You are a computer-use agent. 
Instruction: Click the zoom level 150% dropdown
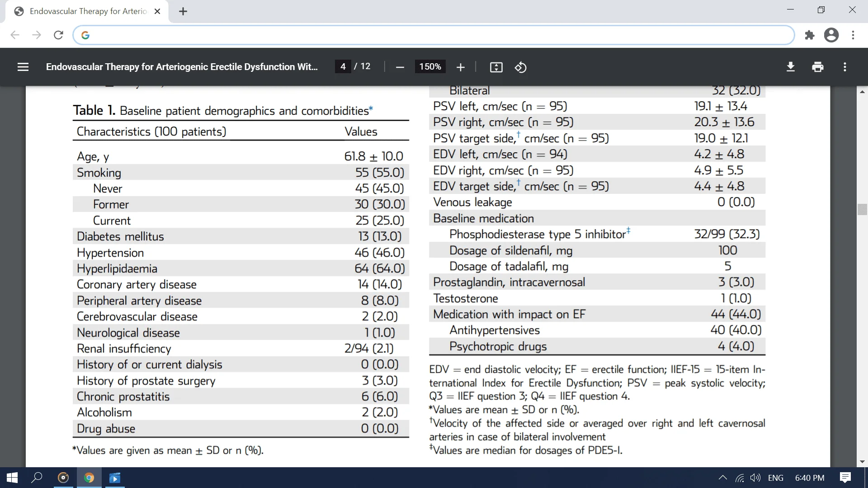pyautogui.click(x=429, y=67)
